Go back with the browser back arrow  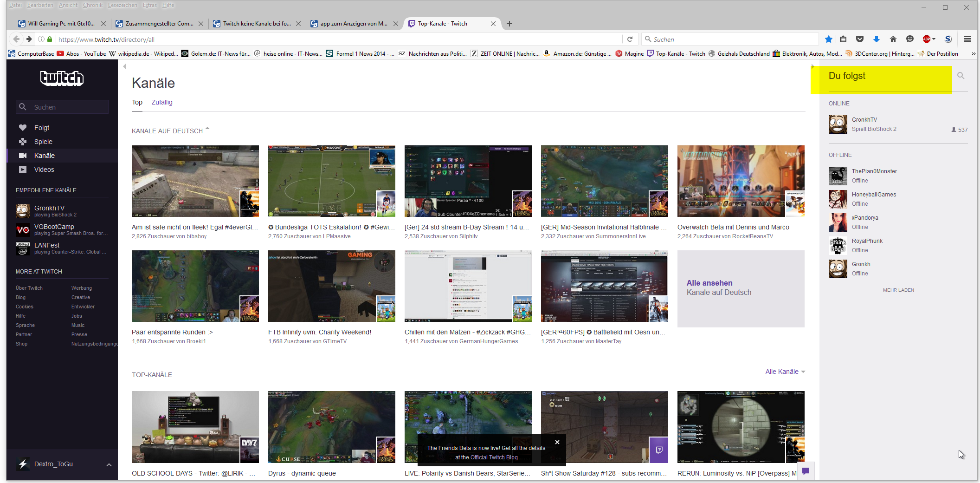click(x=17, y=39)
